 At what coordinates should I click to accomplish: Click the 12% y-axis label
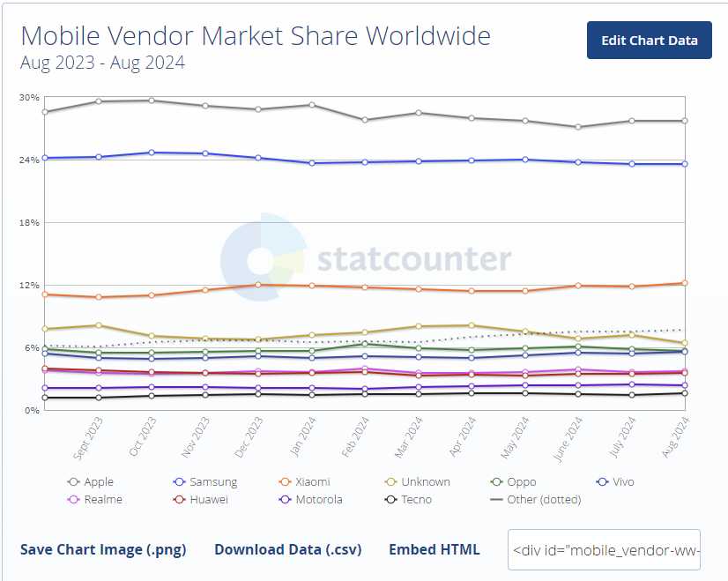(x=29, y=285)
